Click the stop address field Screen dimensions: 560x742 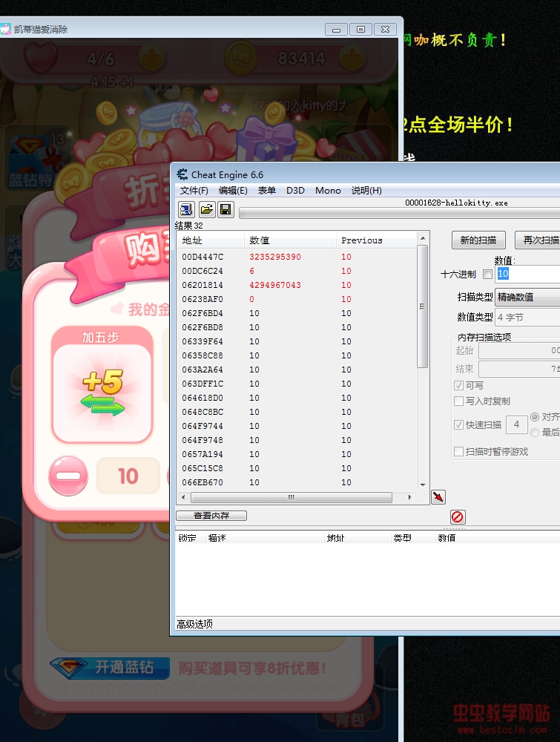click(x=519, y=369)
